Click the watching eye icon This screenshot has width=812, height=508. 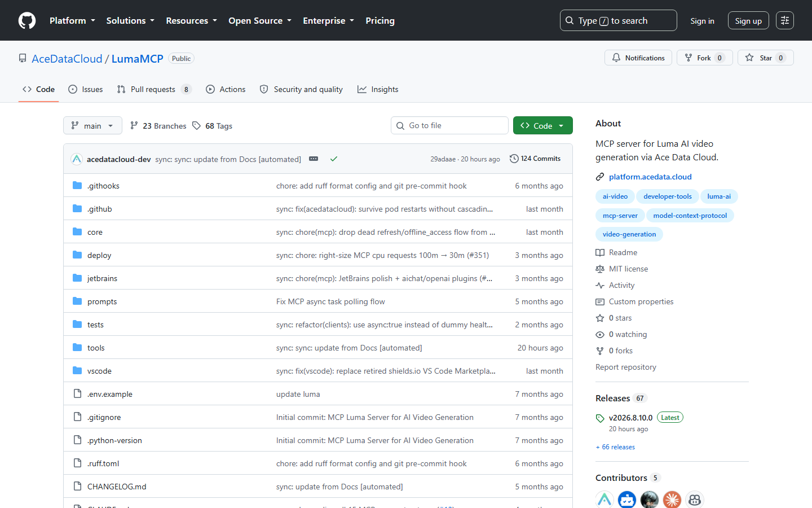coord(600,334)
